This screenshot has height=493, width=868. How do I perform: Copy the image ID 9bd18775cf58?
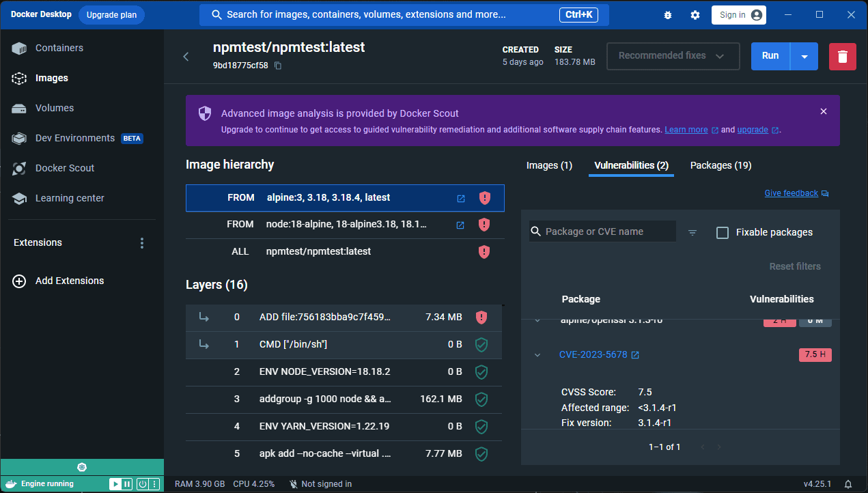[x=278, y=66]
